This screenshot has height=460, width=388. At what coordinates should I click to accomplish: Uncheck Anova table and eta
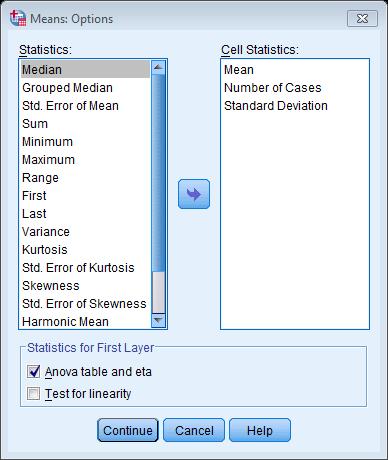click(x=33, y=371)
